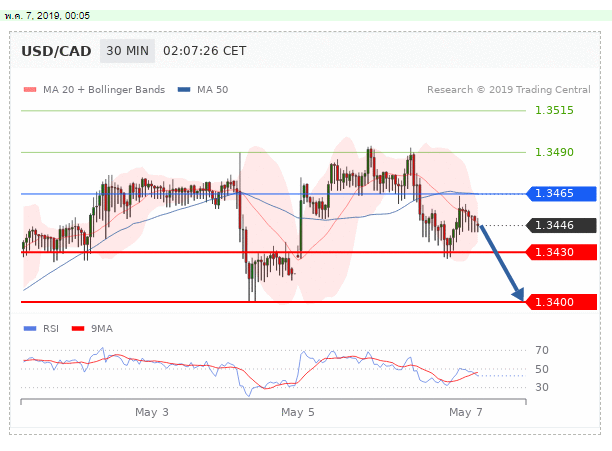The height and width of the screenshot is (451, 612).
Task: Click the blue 1.3465 pivot price tag
Action: click(561, 194)
